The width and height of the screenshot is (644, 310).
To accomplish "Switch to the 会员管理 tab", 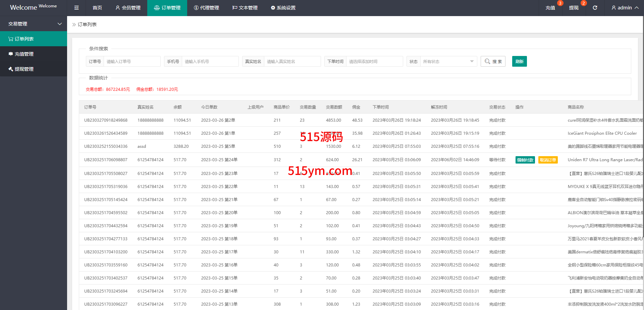I will coord(128,8).
